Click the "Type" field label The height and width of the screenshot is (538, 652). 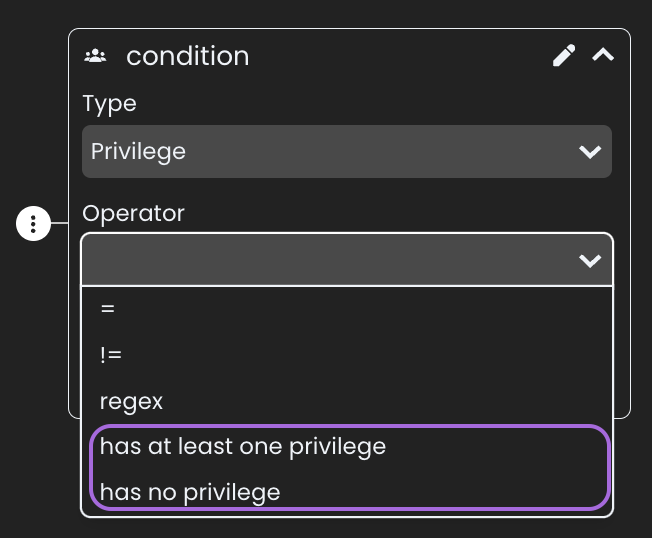tap(109, 104)
